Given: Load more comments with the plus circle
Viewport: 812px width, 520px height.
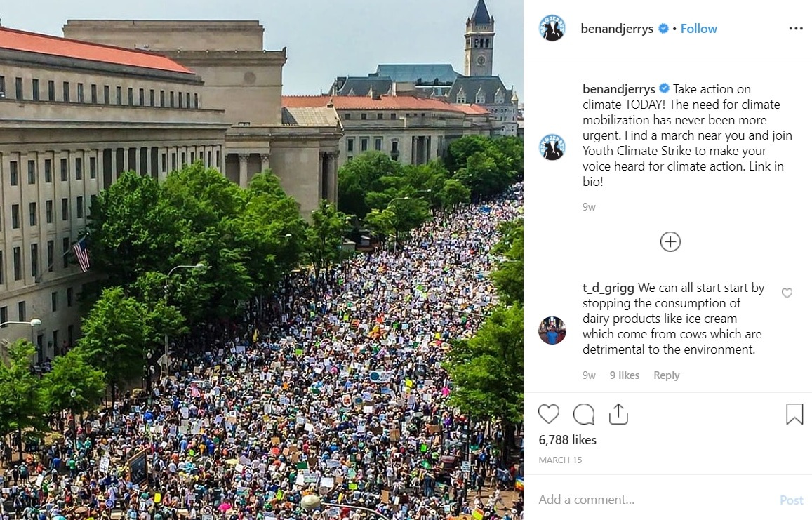Looking at the screenshot, I should (670, 242).
